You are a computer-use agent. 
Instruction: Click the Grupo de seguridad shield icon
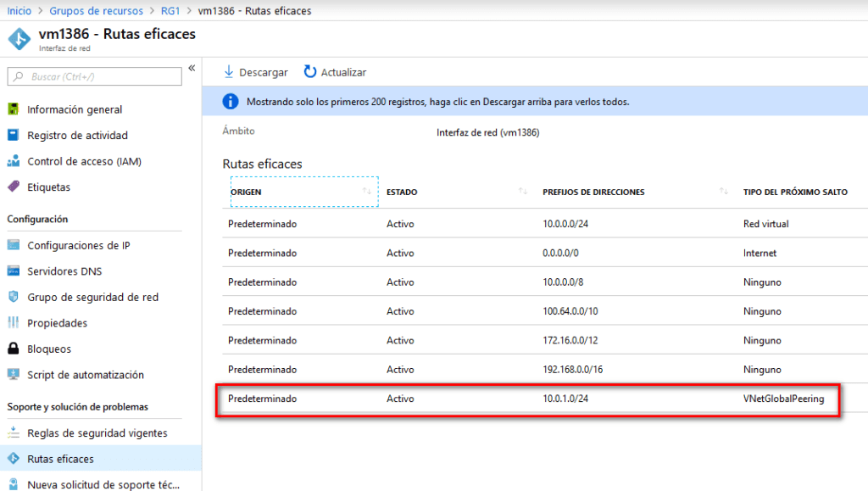tap(14, 297)
